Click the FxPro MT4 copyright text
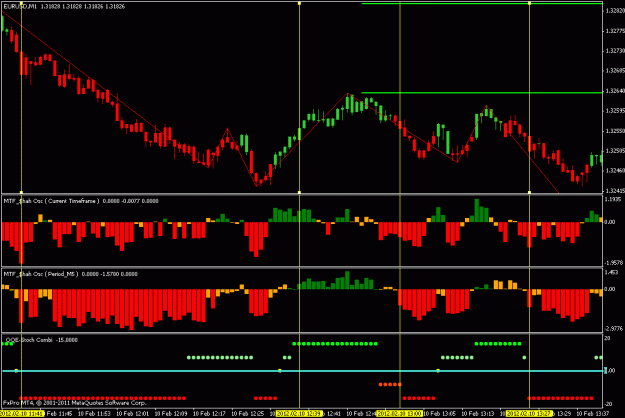Screen dimensions: 625x418 click(75, 403)
